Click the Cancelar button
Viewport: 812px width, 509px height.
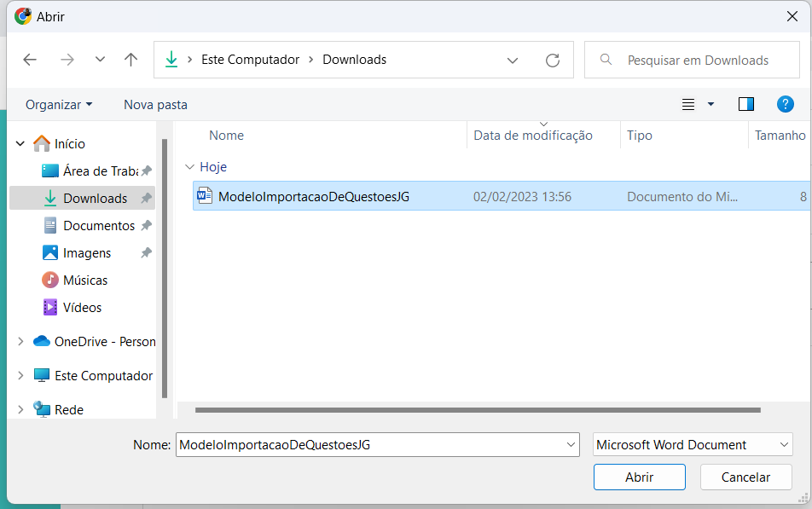pyautogui.click(x=745, y=477)
